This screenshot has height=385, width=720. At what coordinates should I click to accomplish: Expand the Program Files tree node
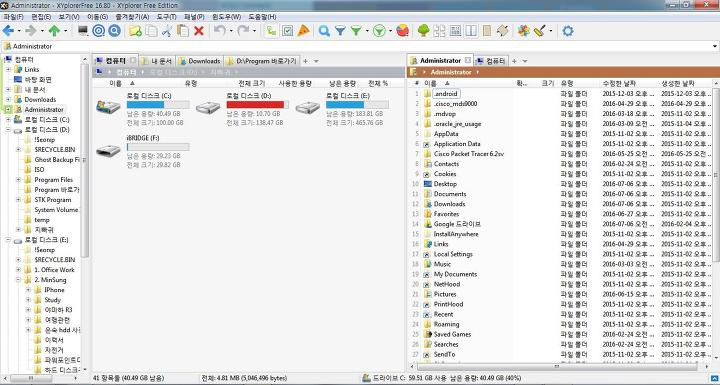(x=18, y=180)
